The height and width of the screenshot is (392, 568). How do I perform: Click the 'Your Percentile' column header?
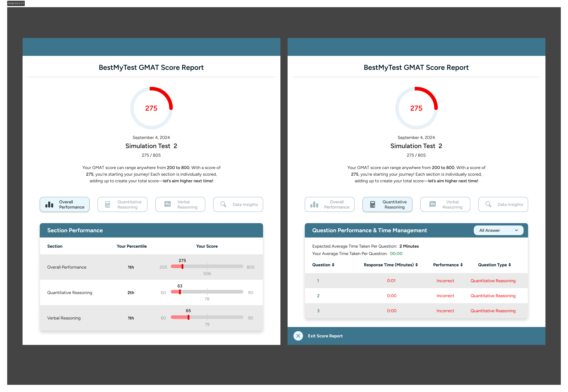coord(132,246)
